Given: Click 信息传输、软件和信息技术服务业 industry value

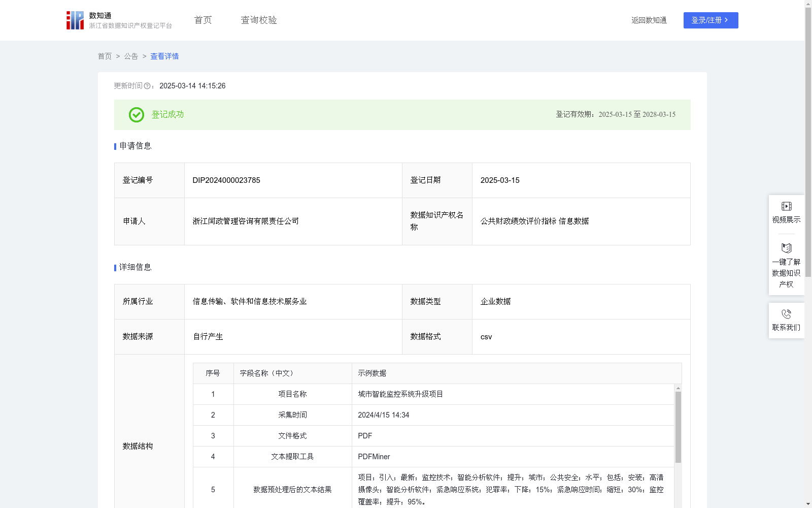Looking at the screenshot, I should (x=250, y=302).
